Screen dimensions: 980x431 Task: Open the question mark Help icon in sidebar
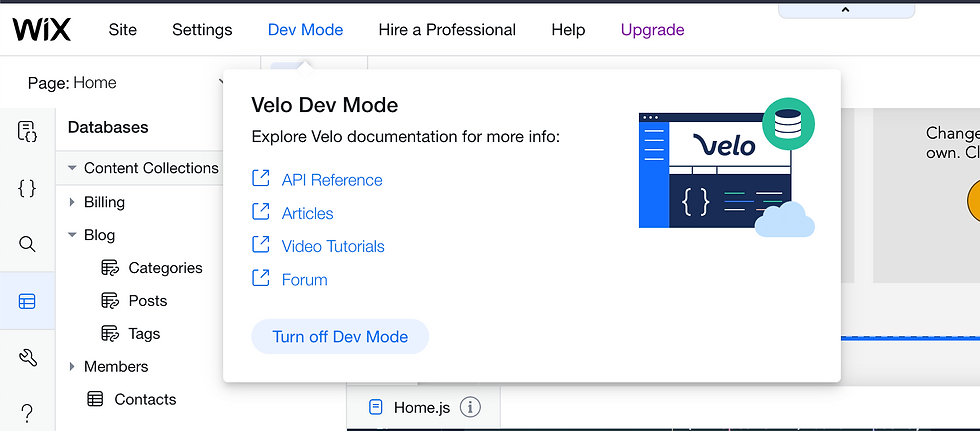point(27,413)
